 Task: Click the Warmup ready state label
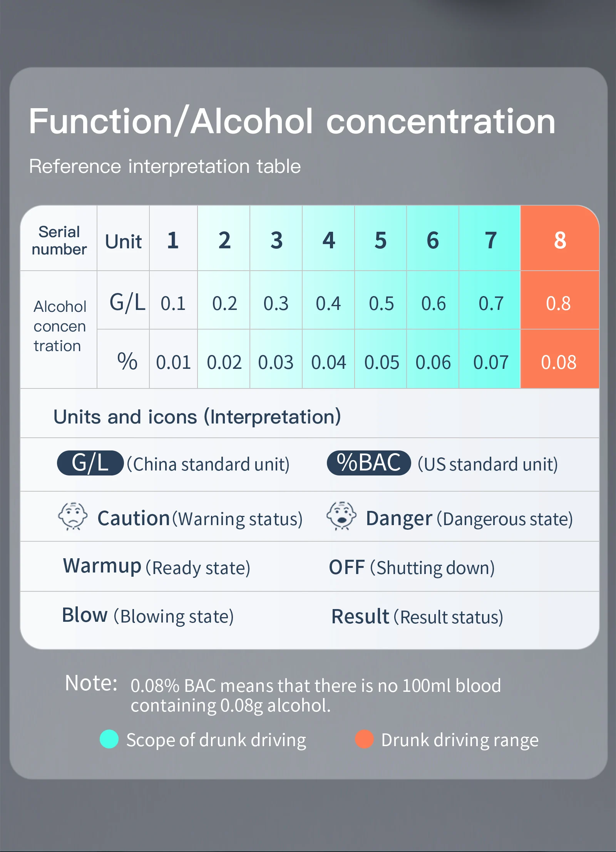tap(157, 567)
